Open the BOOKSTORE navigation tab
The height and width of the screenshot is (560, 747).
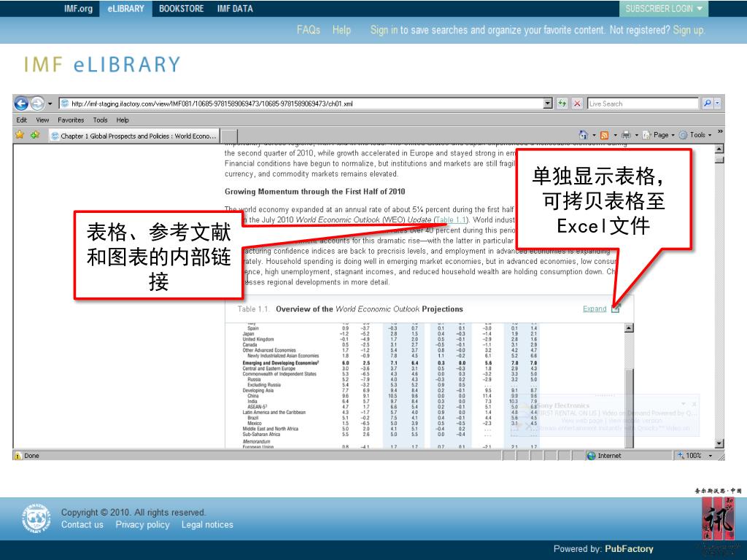pos(181,9)
